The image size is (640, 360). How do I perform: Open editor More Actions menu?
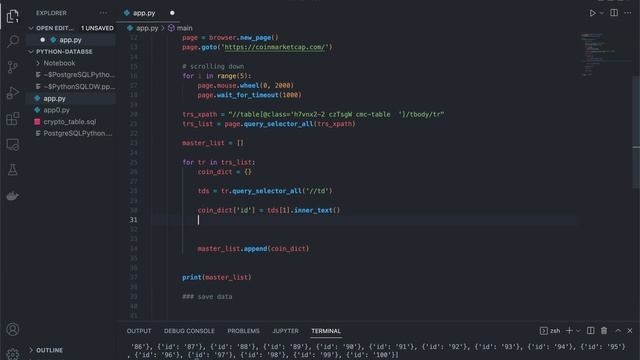pos(628,13)
